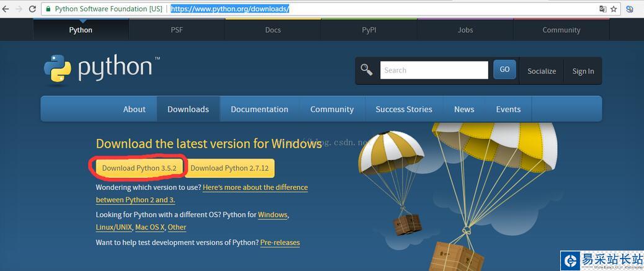Click 'Download the latest version for Windows' heading
Viewport: 644px width, 271px height.
(x=208, y=144)
